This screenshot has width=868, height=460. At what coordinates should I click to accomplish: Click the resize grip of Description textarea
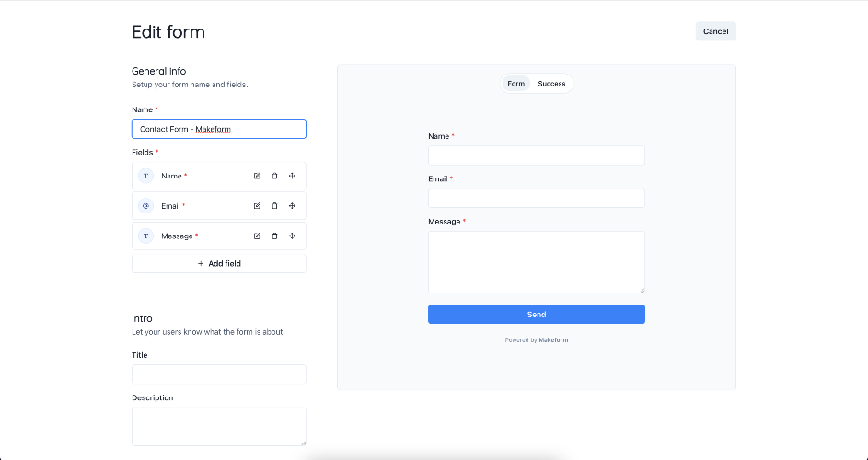(x=302, y=443)
